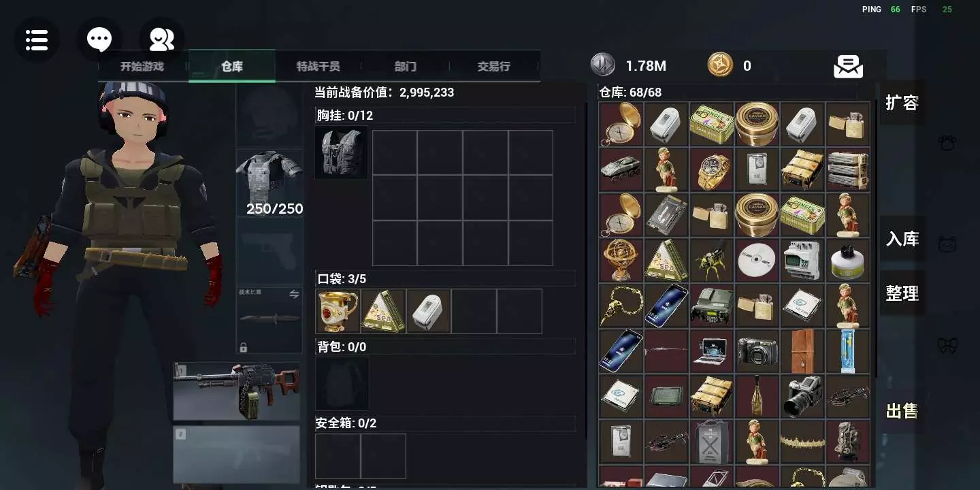This screenshot has width=980, height=490.
Task: Click the 入库 button
Action: [902, 239]
